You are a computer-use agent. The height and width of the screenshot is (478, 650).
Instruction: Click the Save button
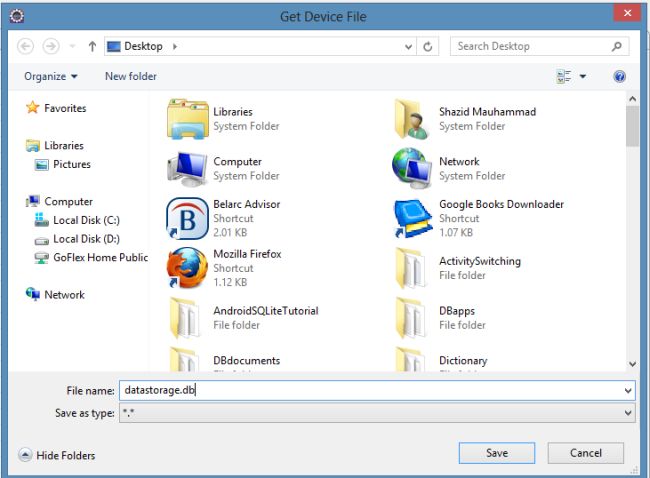[497, 453]
